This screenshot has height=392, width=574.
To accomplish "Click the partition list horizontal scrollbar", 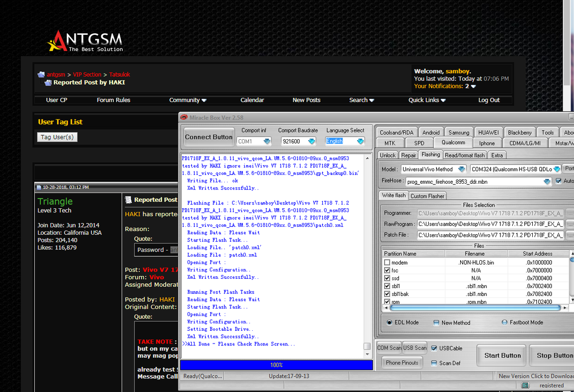I will pos(475,308).
